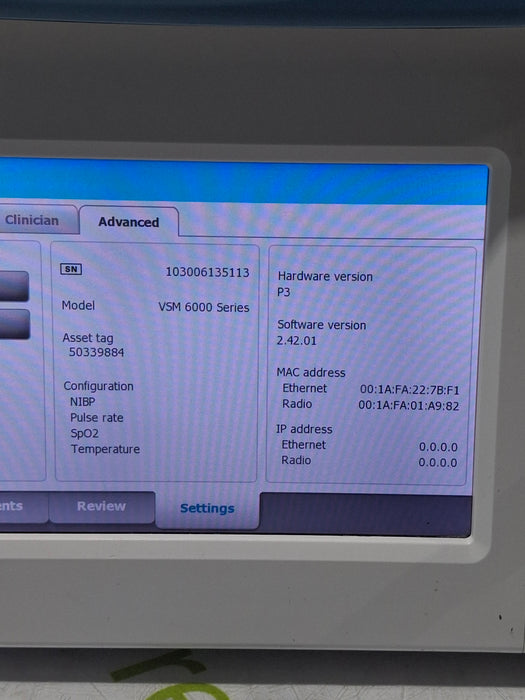
Task: Select the VSM 6000 Series model value
Action: tap(204, 308)
